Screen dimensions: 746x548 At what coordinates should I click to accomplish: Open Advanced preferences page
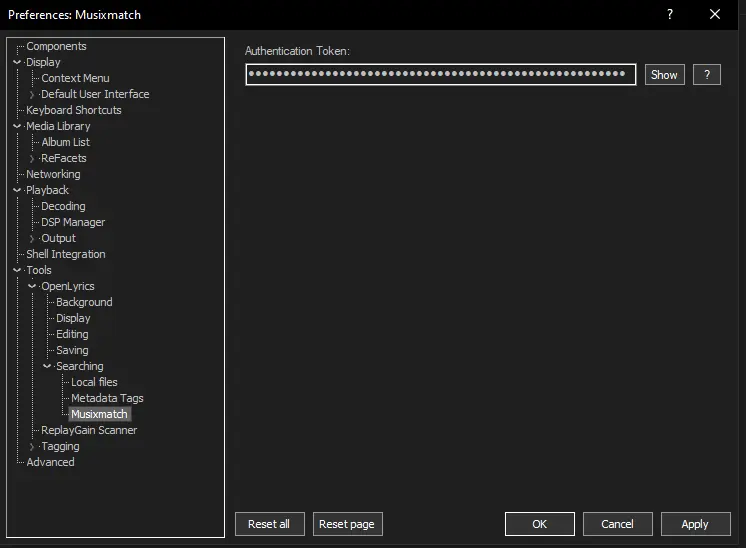[50, 462]
